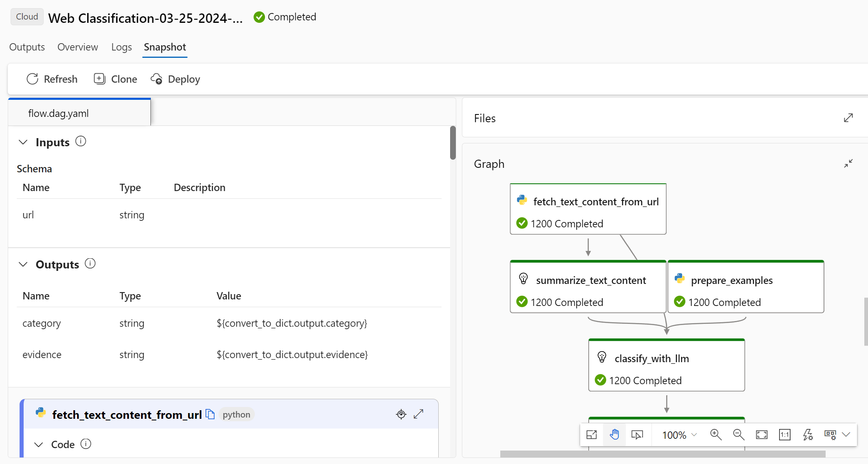The height and width of the screenshot is (464, 868).
Task: Click the Deploy button
Action: 175,79
